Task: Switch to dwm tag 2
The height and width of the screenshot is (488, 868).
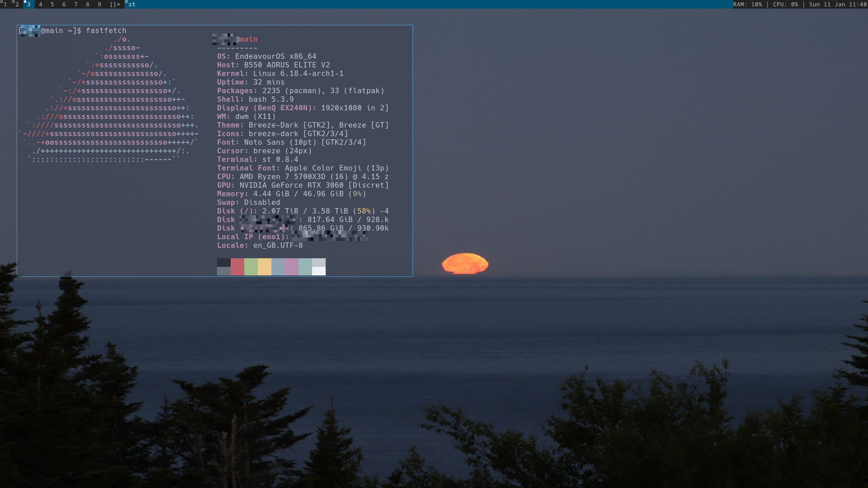Action: tap(17, 4)
